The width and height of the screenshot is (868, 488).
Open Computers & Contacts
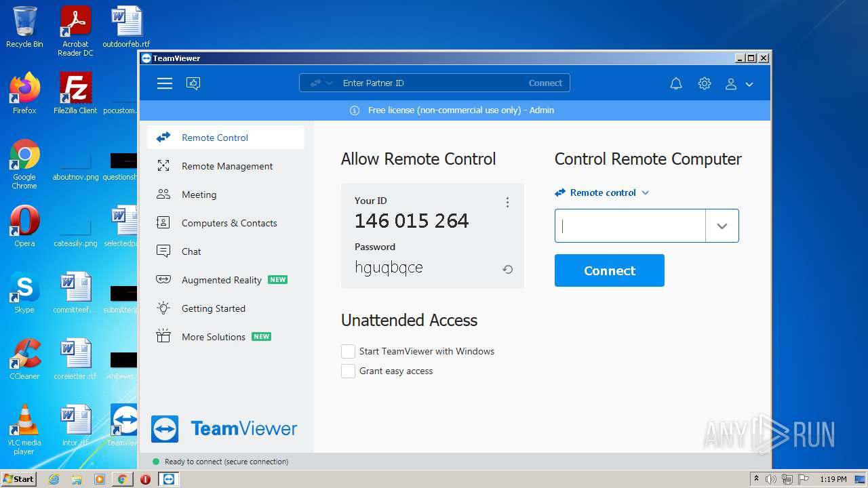click(x=226, y=223)
